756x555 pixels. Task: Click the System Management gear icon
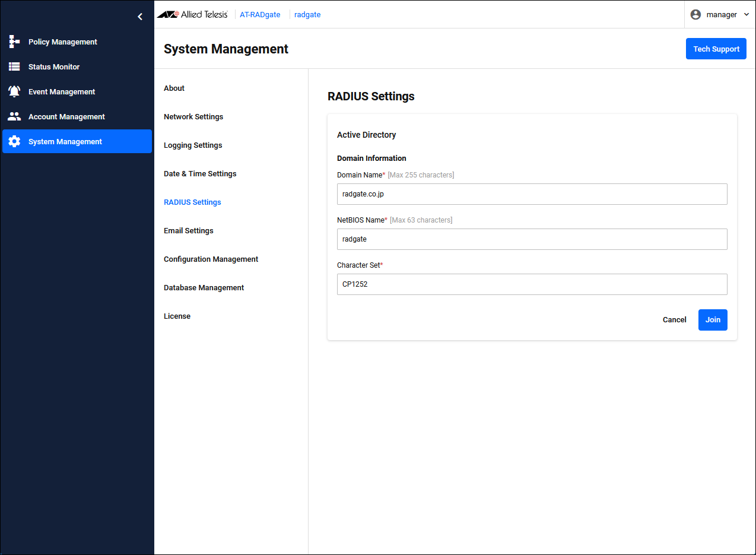[x=14, y=142]
